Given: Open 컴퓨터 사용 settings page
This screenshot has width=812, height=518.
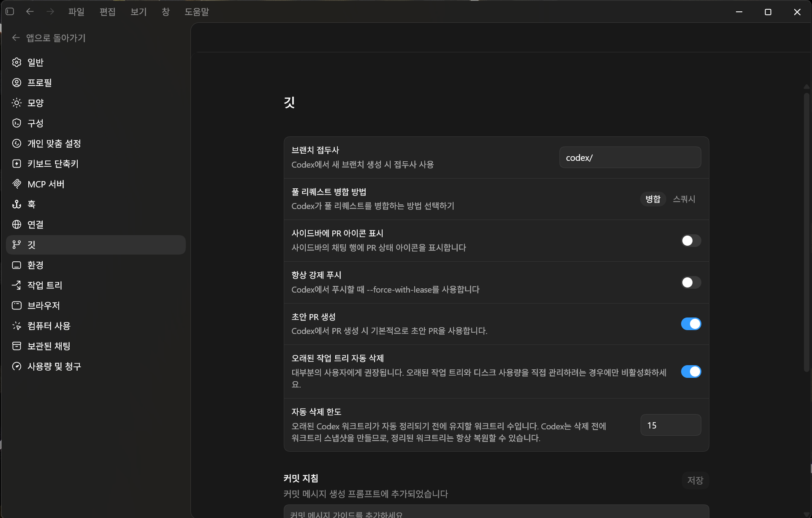Looking at the screenshot, I should pyautogui.click(x=96, y=326).
